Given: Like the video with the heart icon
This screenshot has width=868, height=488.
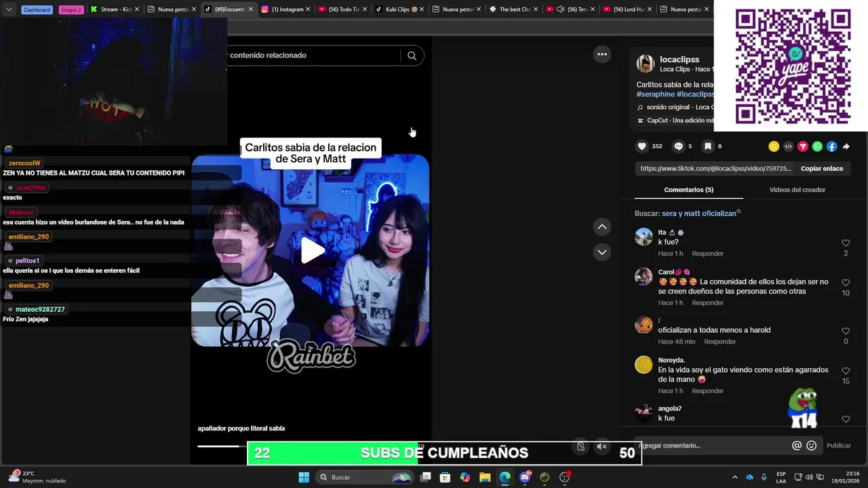Looking at the screenshot, I should (x=642, y=146).
